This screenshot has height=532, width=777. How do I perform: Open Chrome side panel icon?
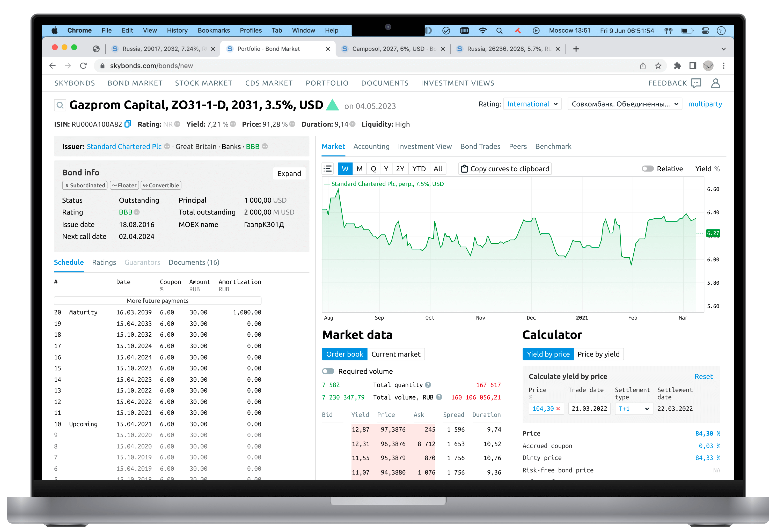click(x=693, y=66)
